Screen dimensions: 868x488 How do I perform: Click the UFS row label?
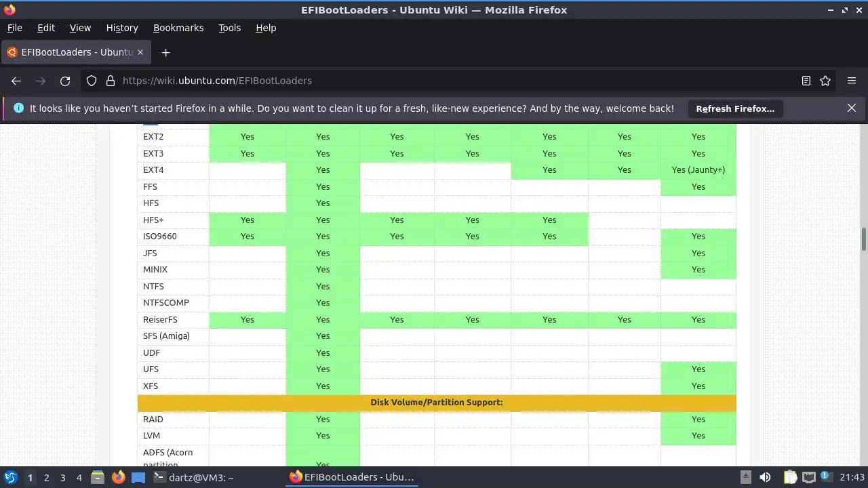[x=151, y=369]
